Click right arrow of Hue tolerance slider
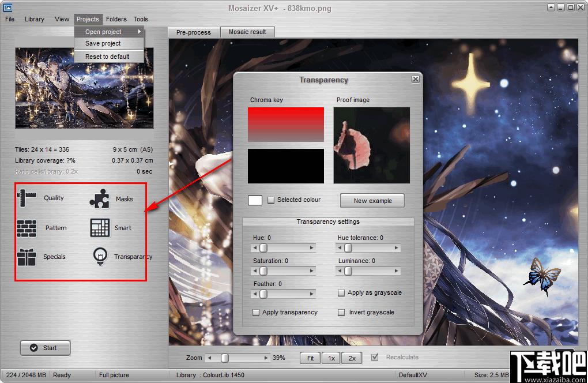Image resolution: width=588 pixels, height=383 pixels. pyautogui.click(x=397, y=247)
